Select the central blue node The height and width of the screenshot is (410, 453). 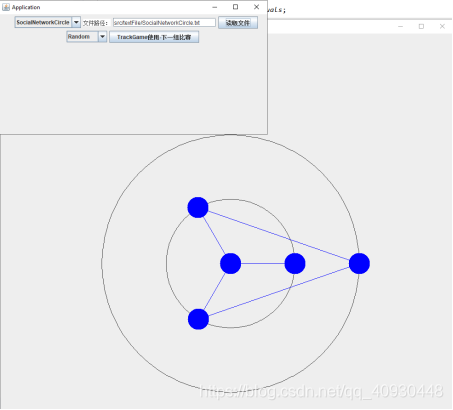point(231,264)
